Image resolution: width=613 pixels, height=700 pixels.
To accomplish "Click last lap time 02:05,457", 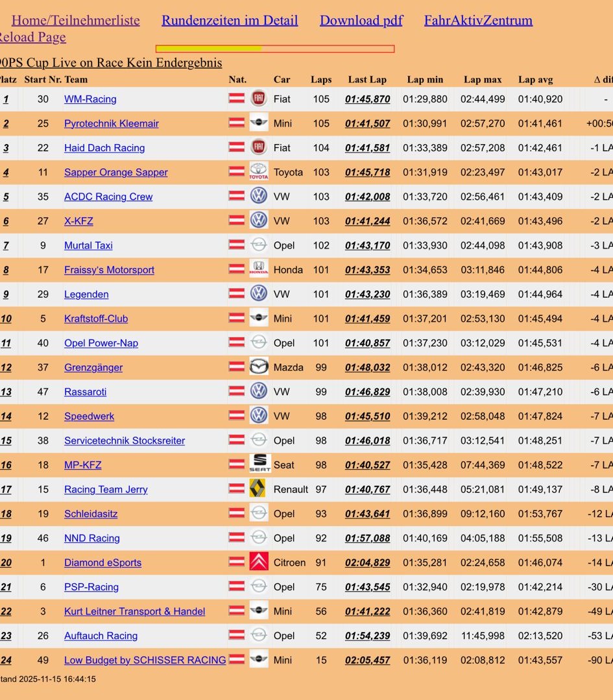I will [367, 660].
